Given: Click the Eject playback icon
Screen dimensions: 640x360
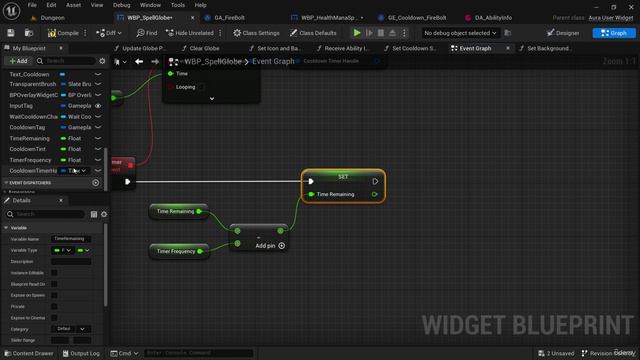Looking at the screenshot, I should (392, 33).
